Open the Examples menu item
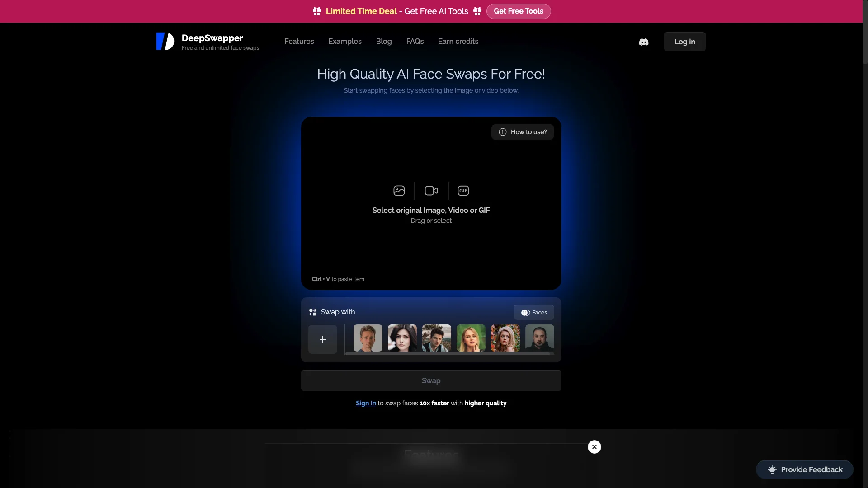This screenshot has height=488, width=868. point(345,42)
